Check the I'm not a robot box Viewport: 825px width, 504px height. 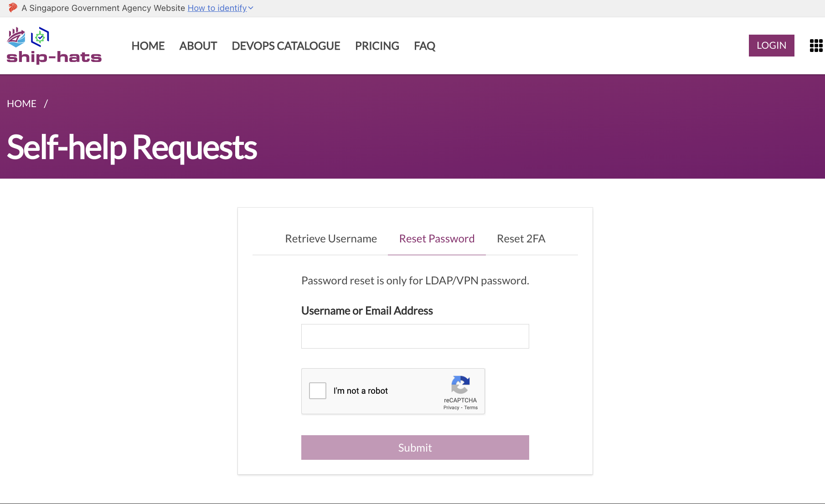pos(318,391)
